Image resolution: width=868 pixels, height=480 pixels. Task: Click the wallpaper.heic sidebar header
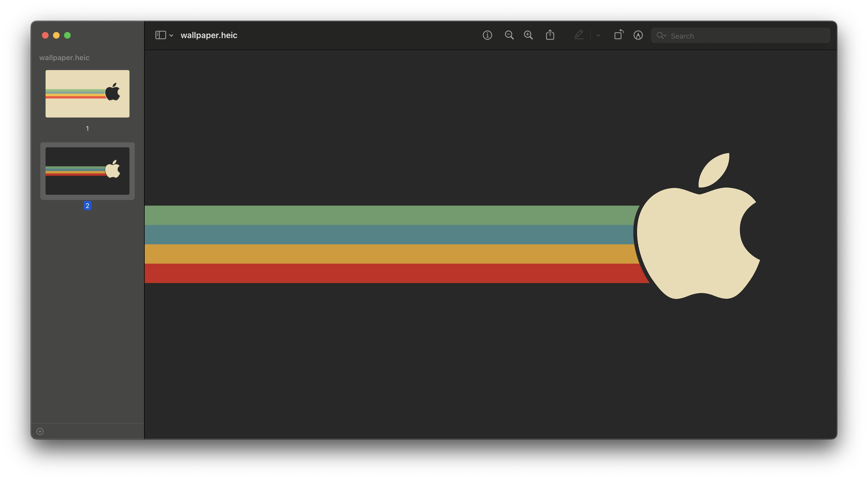64,58
